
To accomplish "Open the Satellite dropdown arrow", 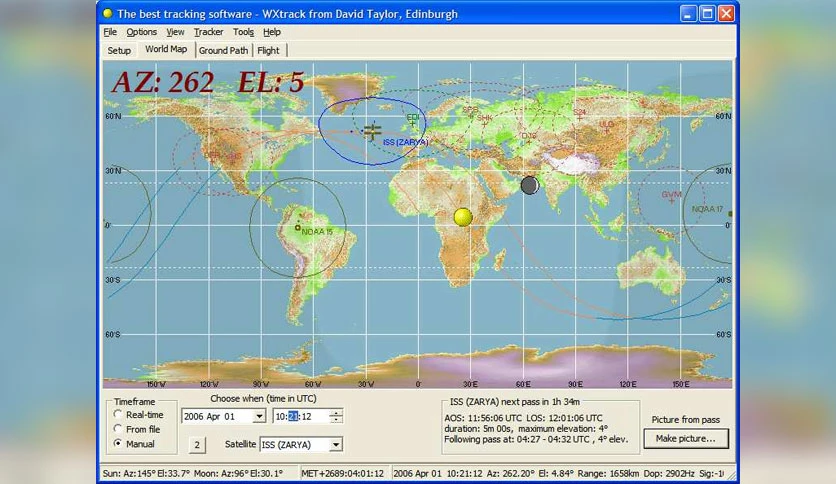I will [x=336, y=445].
